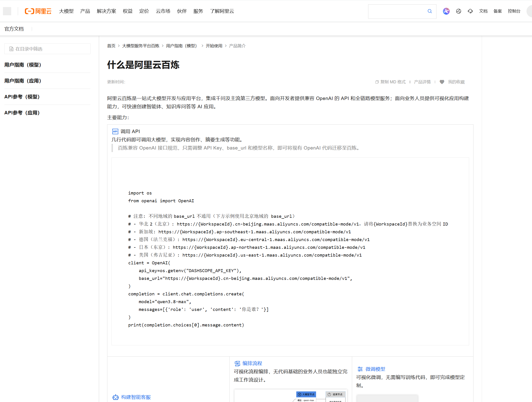The width and height of the screenshot is (532, 402).
Task: Click the 'import os' code line
Action: [140, 193]
